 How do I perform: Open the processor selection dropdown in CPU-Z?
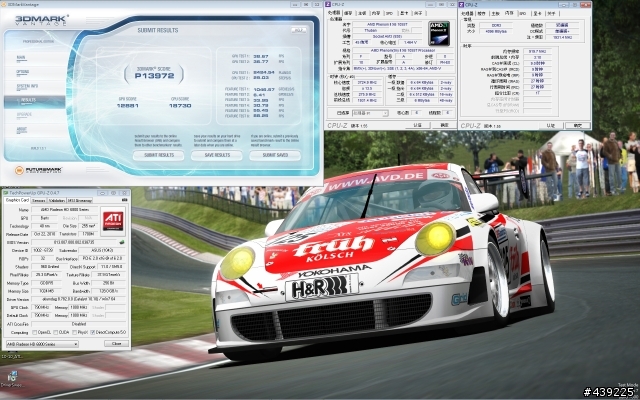[370, 113]
